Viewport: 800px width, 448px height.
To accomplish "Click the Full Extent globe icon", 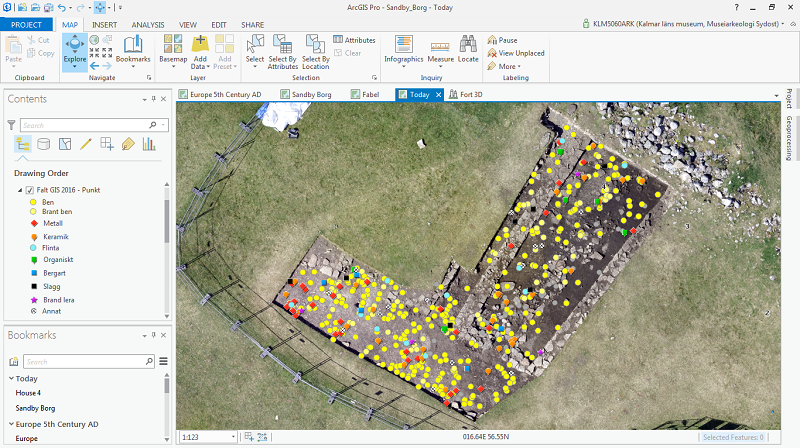I will [x=94, y=40].
